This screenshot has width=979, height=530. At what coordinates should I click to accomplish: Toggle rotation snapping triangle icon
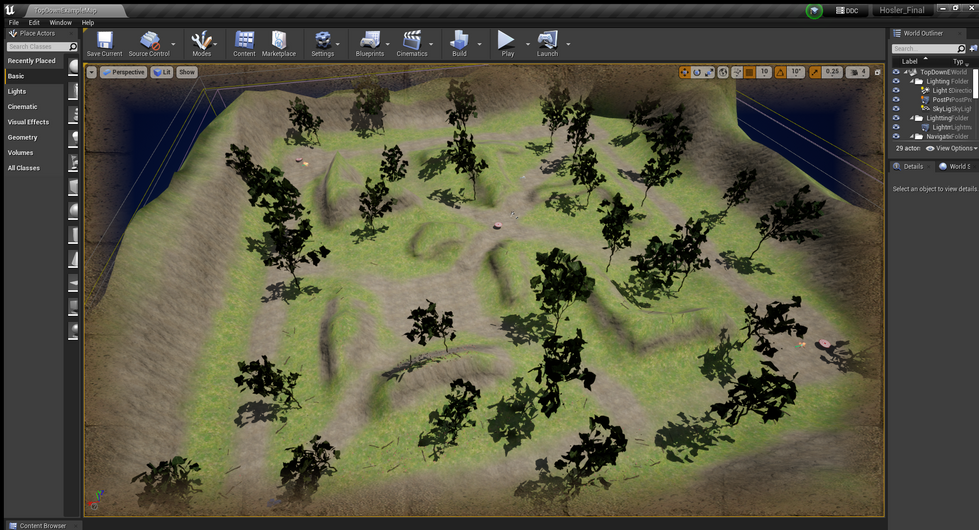click(780, 72)
